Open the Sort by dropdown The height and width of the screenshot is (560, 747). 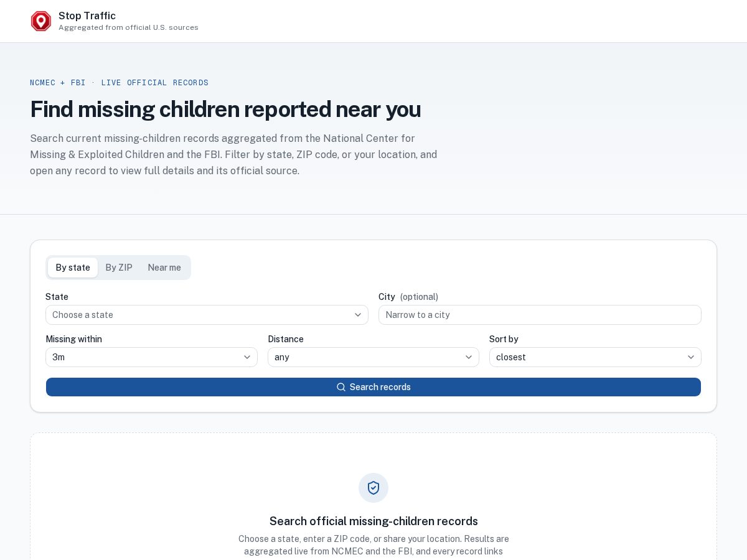pyautogui.click(x=595, y=357)
